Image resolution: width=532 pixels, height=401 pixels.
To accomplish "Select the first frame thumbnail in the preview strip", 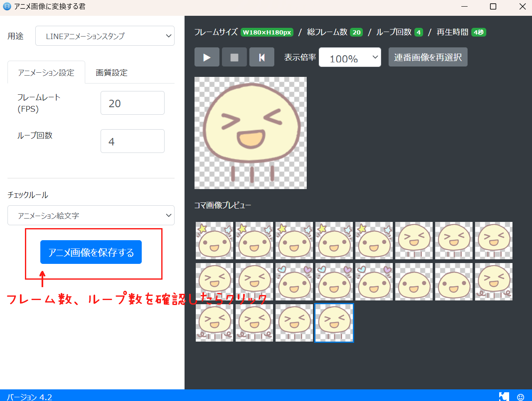I will click(214, 240).
